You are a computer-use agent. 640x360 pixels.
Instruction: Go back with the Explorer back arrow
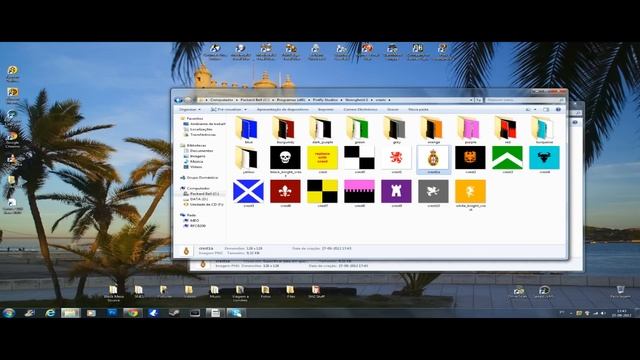[x=178, y=100]
